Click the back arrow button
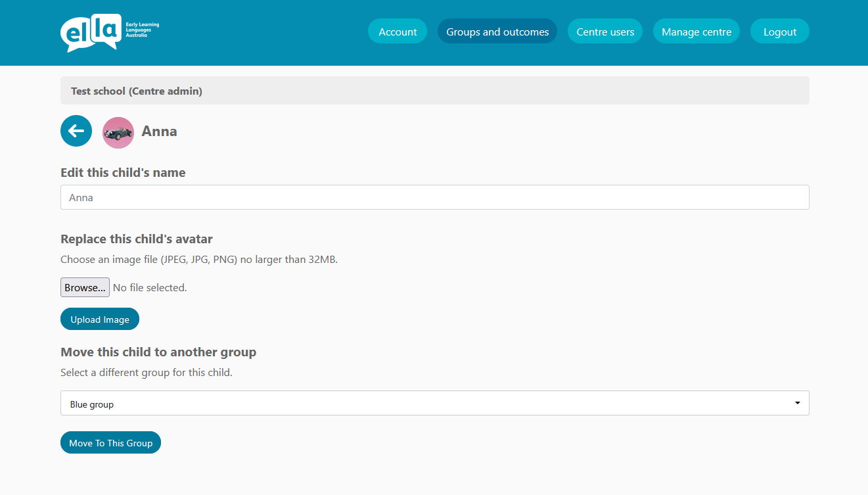The width and height of the screenshot is (868, 495). click(x=76, y=131)
